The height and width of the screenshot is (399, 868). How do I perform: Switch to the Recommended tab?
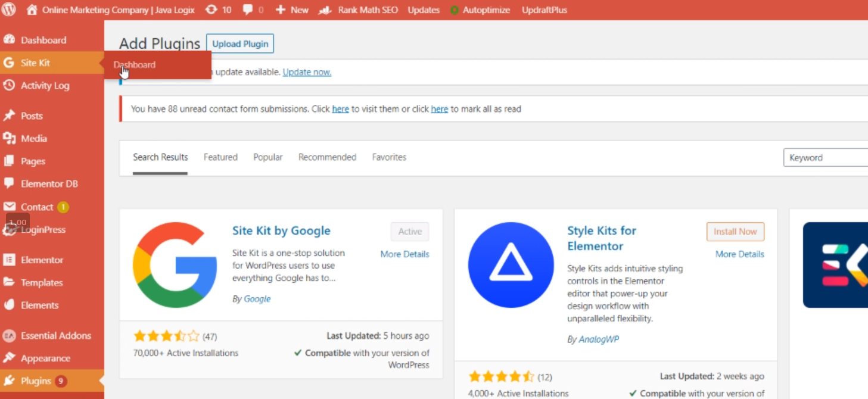coord(327,157)
